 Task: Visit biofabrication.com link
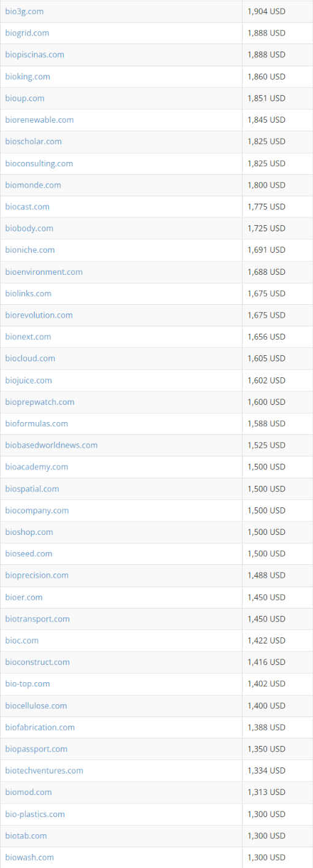click(40, 727)
